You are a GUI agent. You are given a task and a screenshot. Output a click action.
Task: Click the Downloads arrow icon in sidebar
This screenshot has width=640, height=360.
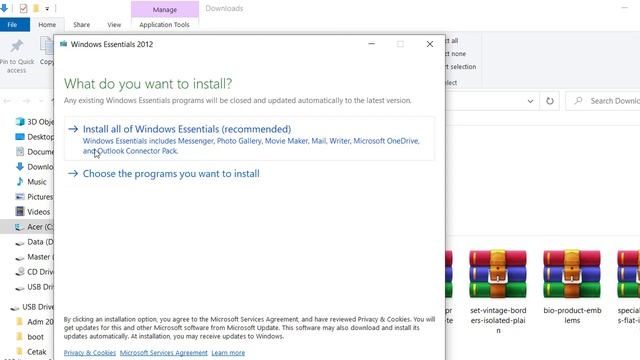point(20,167)
